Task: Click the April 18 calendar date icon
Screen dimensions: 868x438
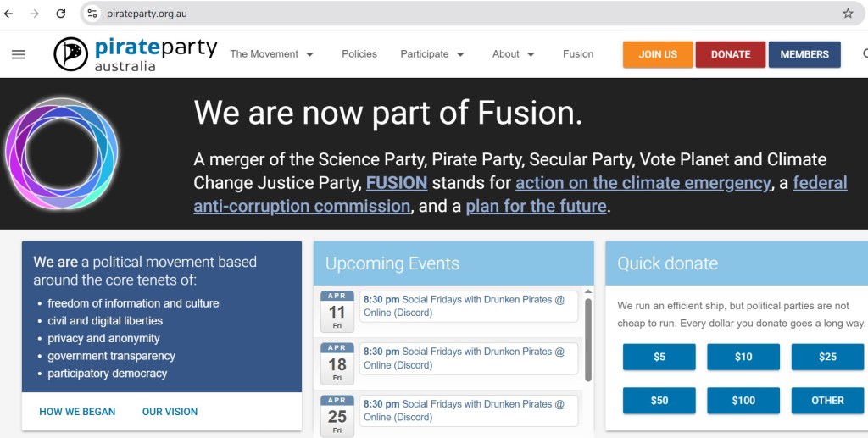Action: (x=337, y=363)
